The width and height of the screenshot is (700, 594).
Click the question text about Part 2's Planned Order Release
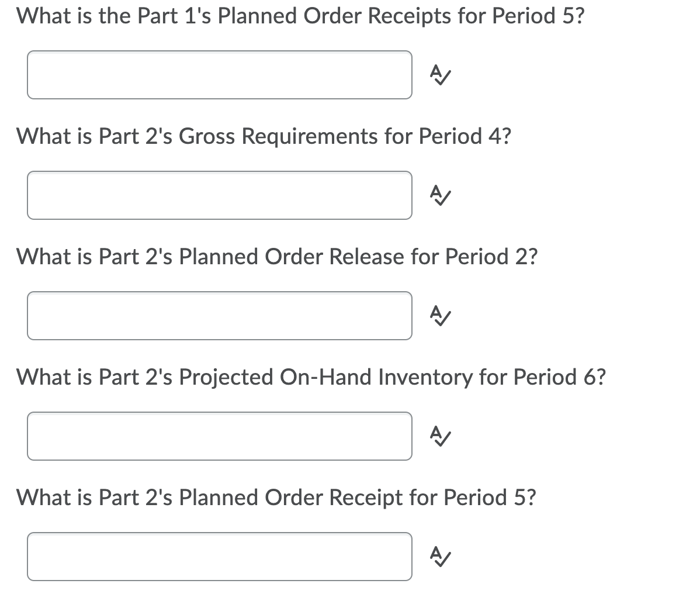277,257
